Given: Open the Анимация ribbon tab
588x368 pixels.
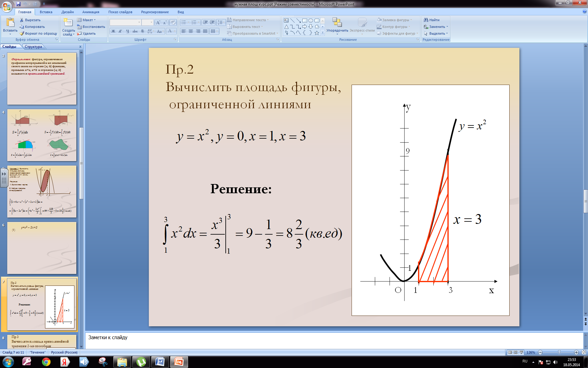Looking at the screenshot, I should [91, 12].
